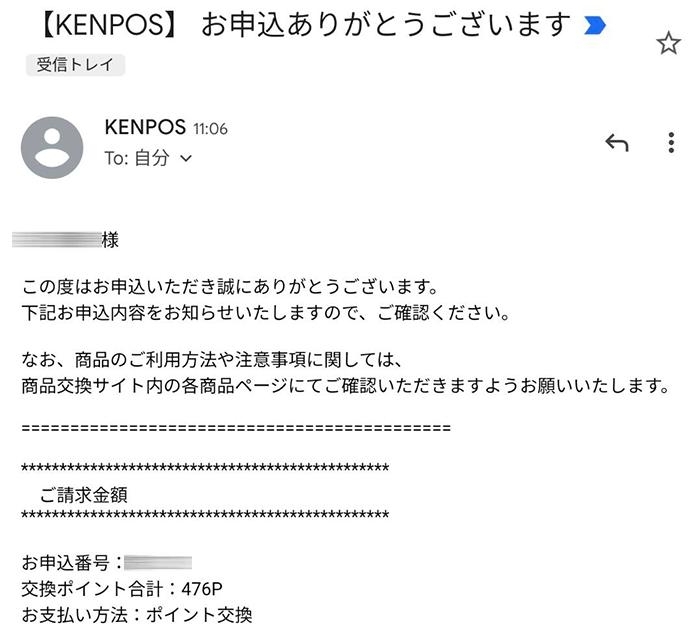Screen dimensions: 700x640
Task: Click the line starting 商品交換サイト内
Action: coord(346,385)
